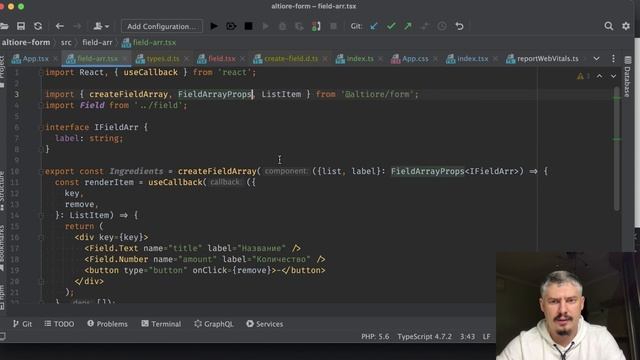Collapse the IFieldArr interface fold marker
Viewport: 640px width, 360px height.
tap(41, 127)
